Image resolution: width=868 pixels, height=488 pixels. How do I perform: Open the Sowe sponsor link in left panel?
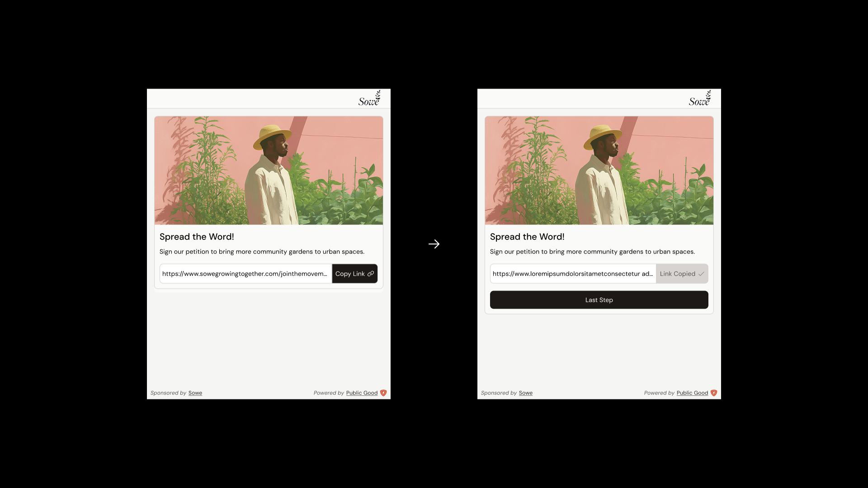pyautogui.click(x=195, y=393)
